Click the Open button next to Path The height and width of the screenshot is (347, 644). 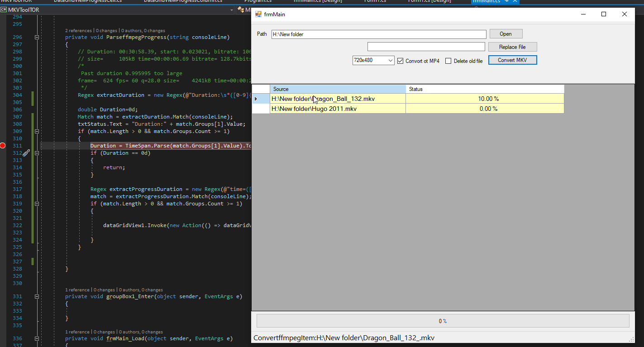506,34
